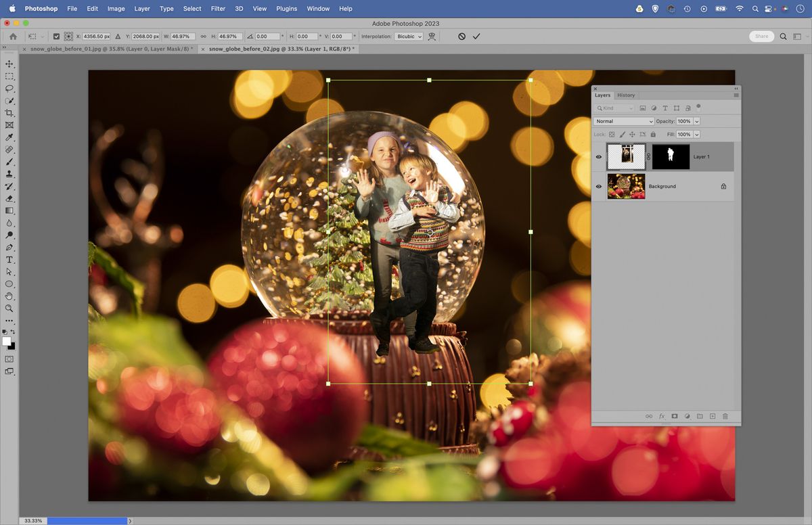
Task: Toggle Background layer visibility off
Action: click(598, 186)
